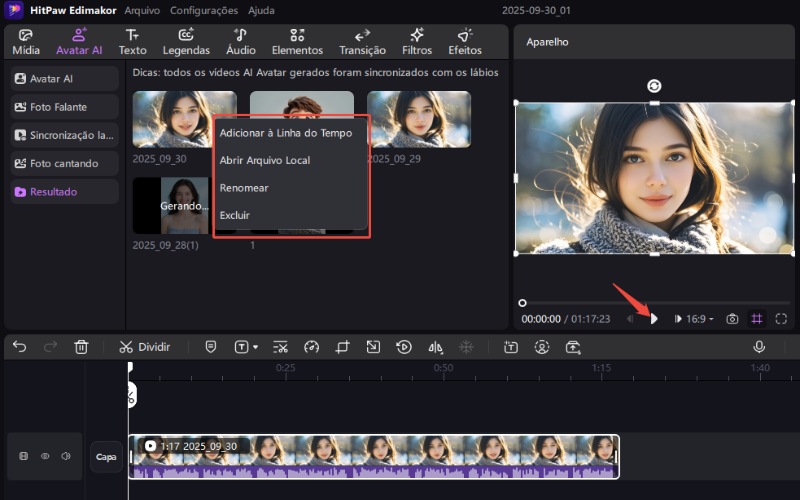Open the 16:9 aspect ratio dropdown
800x500 pixels.
point(700,319)
